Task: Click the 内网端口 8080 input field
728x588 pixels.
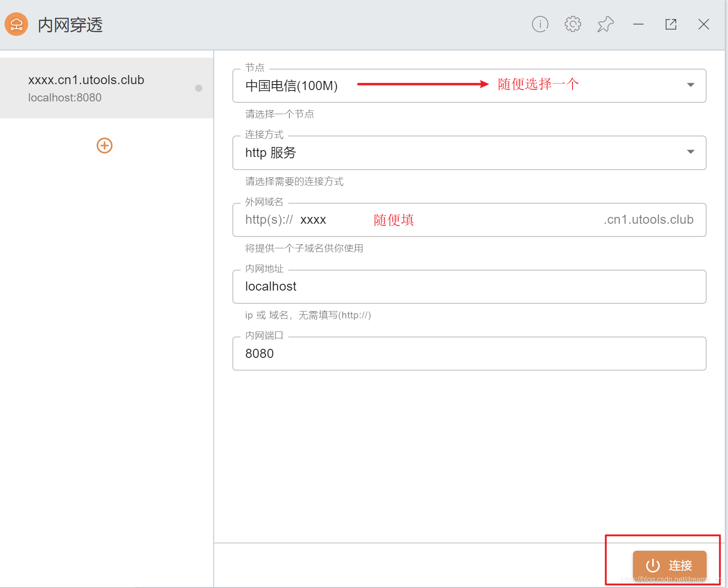Action: (x=469, y=353)
